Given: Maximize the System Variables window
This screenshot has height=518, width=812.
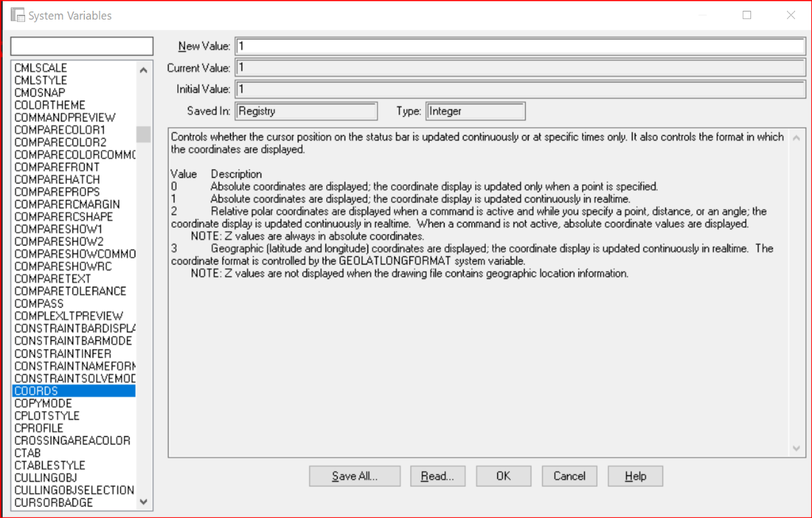Looking at the screenshot, I should click(x=747, y=15).
